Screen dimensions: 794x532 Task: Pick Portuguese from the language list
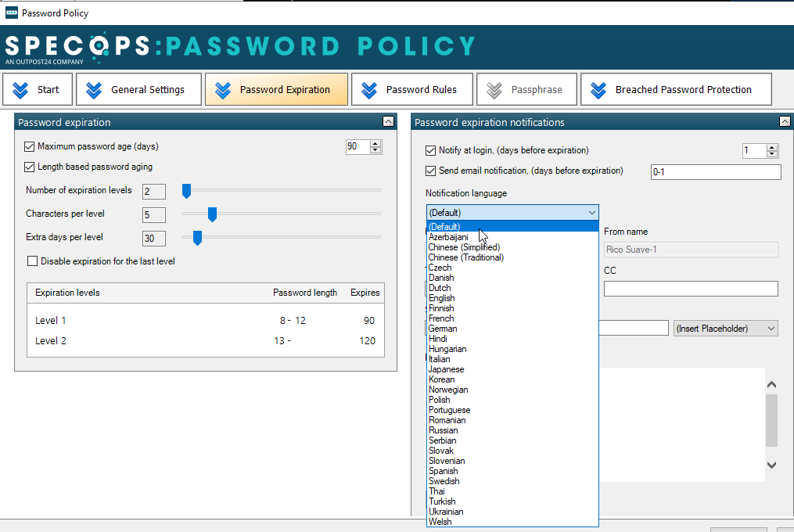click(512, 410)
